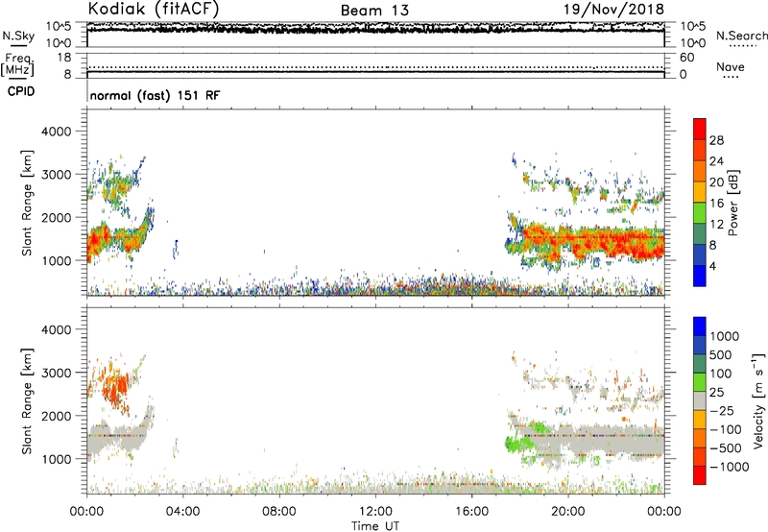The image size is (768, 532).
Task: Click the date "19/Nov/2018"
Action: pyautogui.click(x=613, y=9)
